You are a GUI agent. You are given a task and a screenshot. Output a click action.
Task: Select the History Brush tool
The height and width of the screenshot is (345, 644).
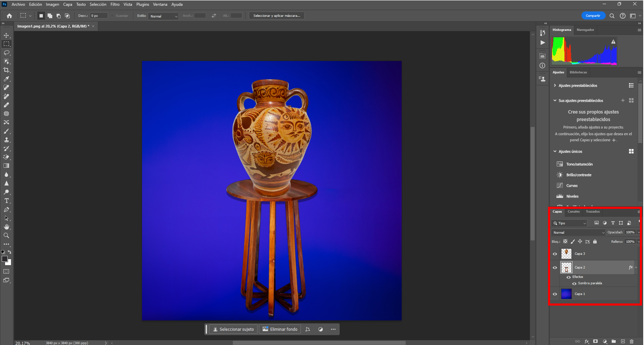[x=6, y=149]
